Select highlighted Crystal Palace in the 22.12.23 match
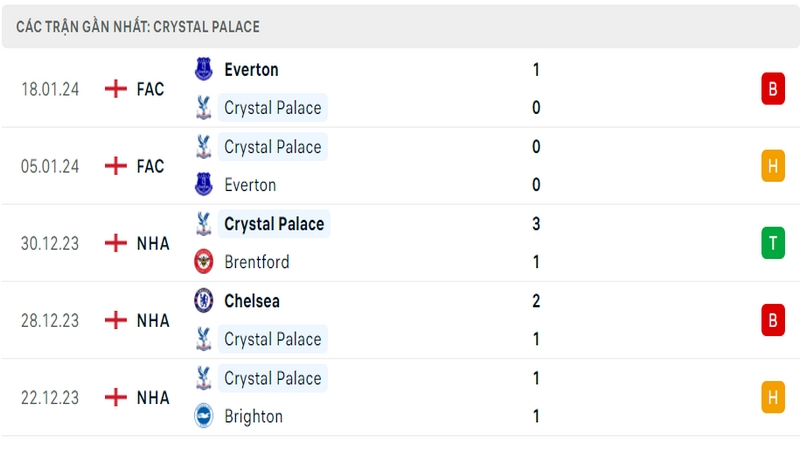Screen dimensions: 800x450 [x=272, y=378]
